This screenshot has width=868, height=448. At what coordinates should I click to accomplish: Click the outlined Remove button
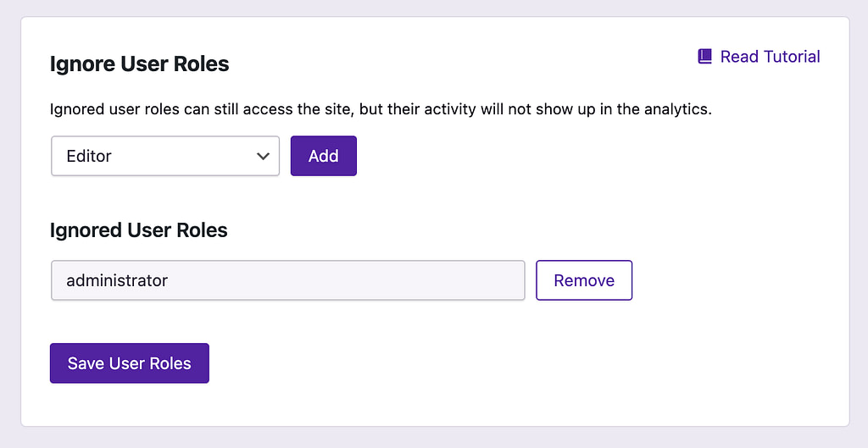point(584,280)
